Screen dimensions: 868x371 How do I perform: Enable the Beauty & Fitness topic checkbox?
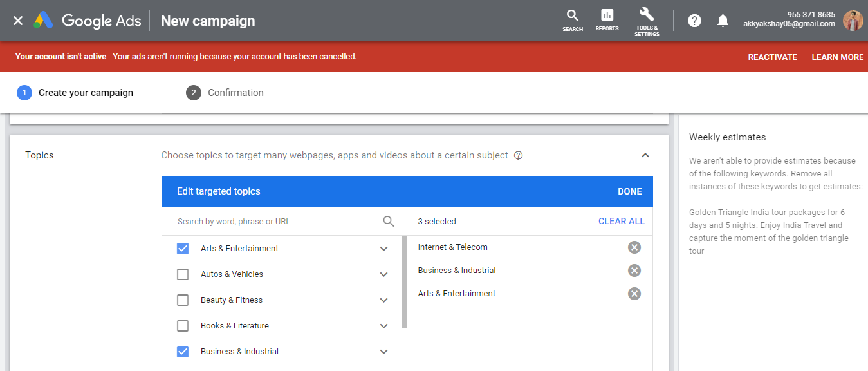coord(182,300)
